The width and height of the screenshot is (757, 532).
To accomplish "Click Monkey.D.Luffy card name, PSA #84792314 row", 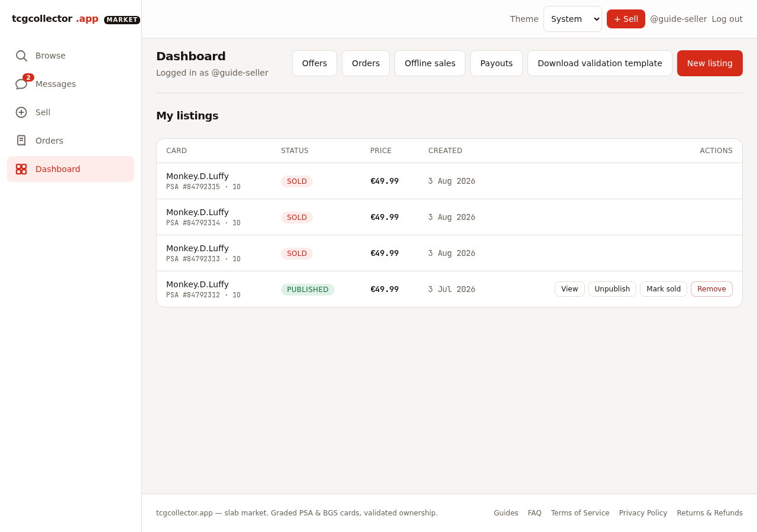I will [x=198, y=212].
